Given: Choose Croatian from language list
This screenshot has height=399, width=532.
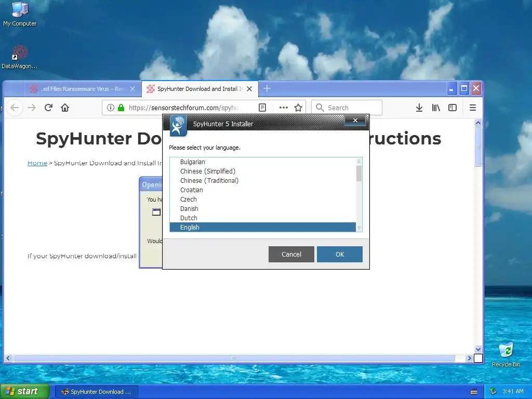Looking at the screenshot, I should (x=262, y=190).
